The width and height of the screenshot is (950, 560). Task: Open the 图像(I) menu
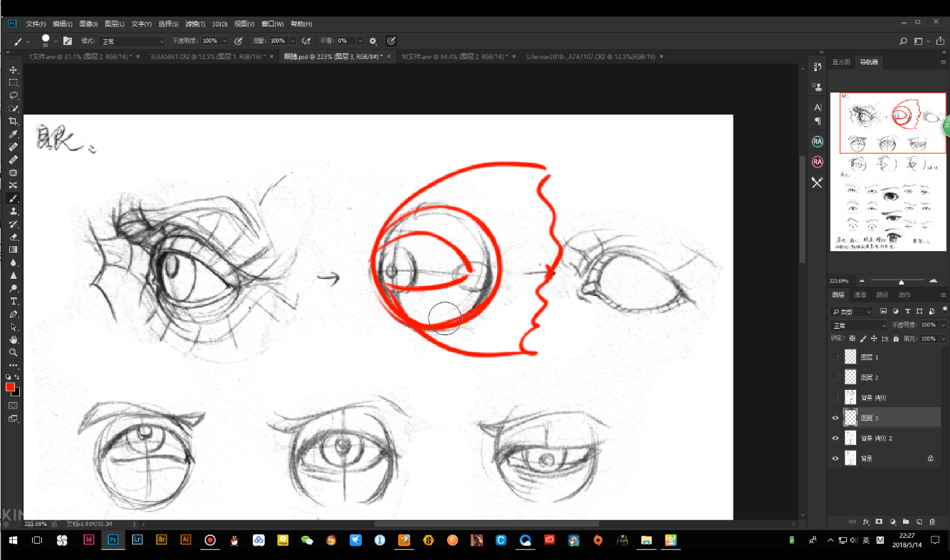[x=89, y=23]
